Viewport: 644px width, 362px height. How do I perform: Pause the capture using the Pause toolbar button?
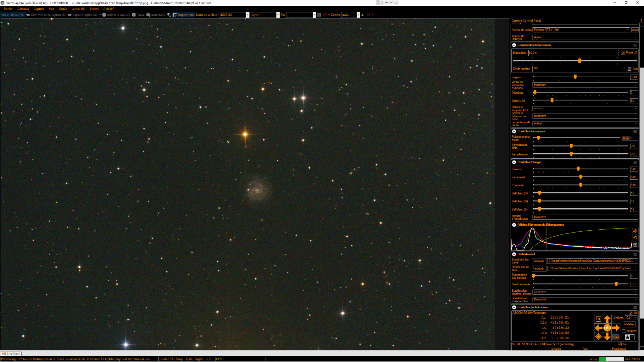point(138,15)
